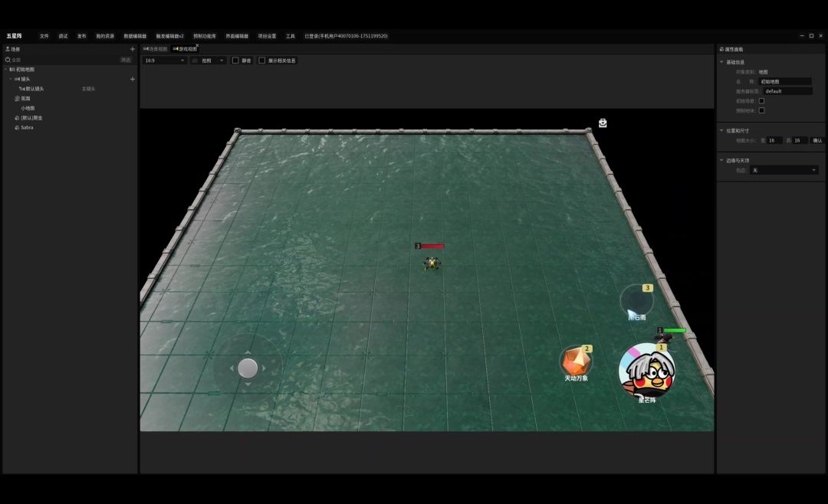Enable the 静音 mute checkbox

pyautogui.click(x=235, y=61)
